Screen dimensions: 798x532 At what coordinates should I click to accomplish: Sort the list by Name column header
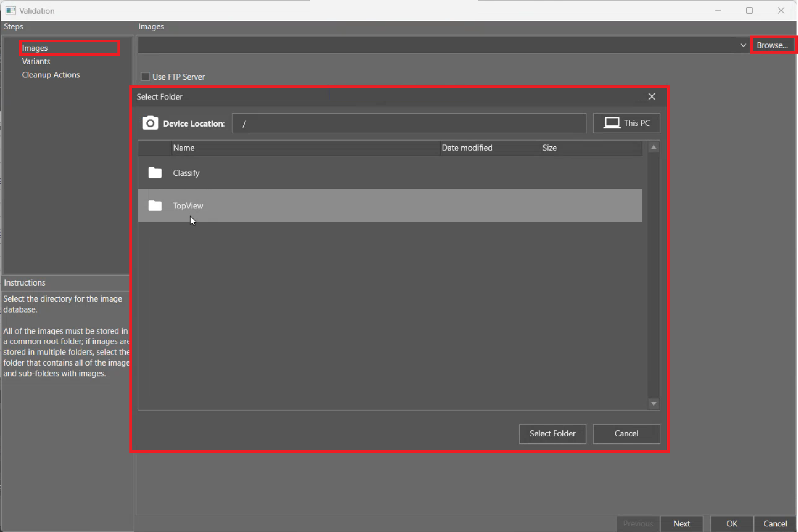click(184, 148)
